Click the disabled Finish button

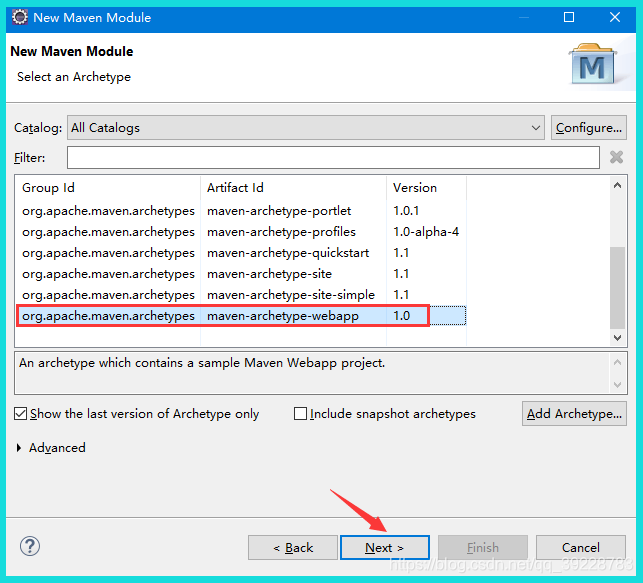(483, 547)
